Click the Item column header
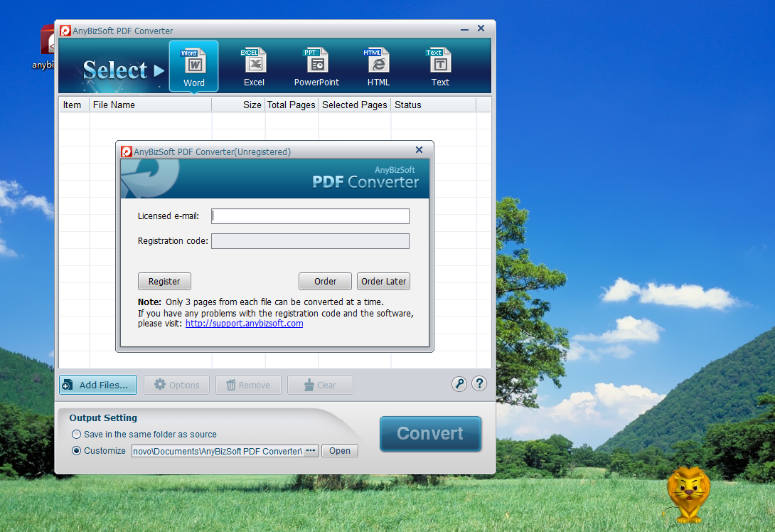 tap(74, 105)
